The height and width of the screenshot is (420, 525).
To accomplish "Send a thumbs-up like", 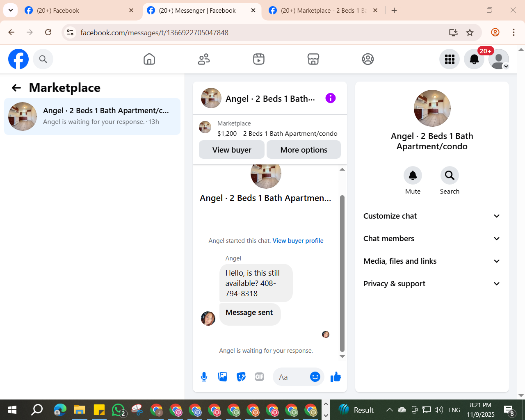I will (336, 377).
